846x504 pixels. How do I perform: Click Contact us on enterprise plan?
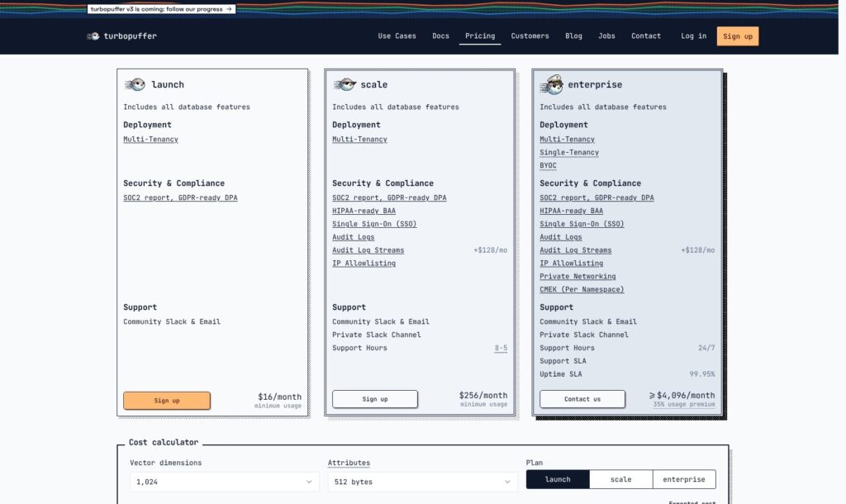(x=582, y=399)
